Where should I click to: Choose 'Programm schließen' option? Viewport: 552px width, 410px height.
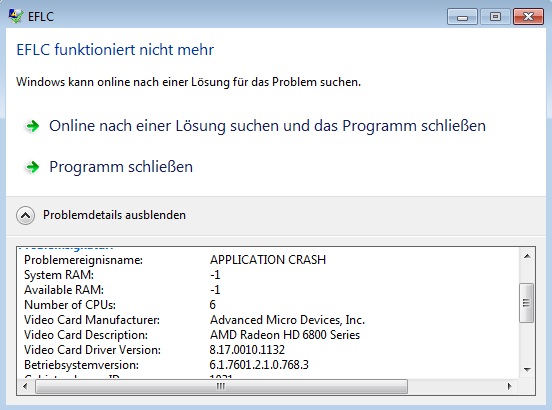121,167
